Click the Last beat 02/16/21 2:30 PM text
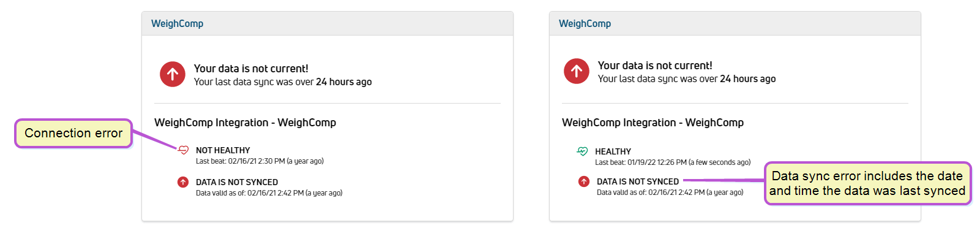The width and height of the screenshot is (980, 244). coord(260,161)
